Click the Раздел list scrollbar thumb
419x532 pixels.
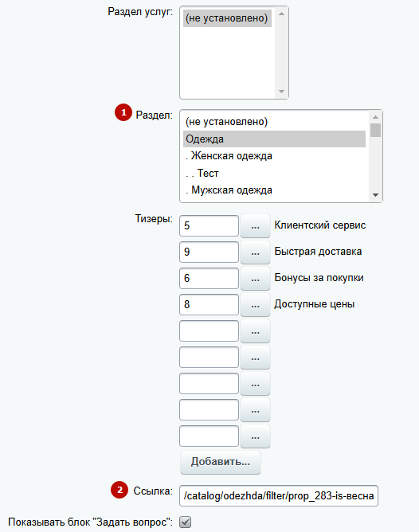(x=375, y=131)
